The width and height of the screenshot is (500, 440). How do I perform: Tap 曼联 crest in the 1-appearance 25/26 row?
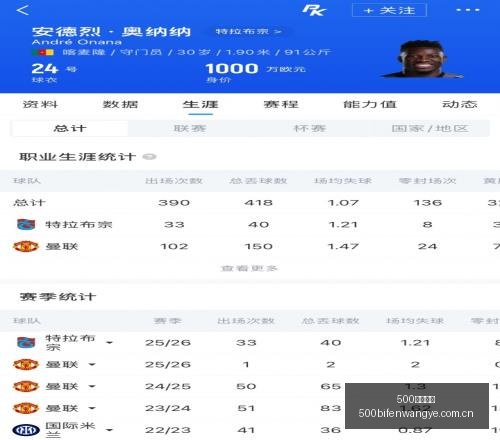tap(26, 364)
